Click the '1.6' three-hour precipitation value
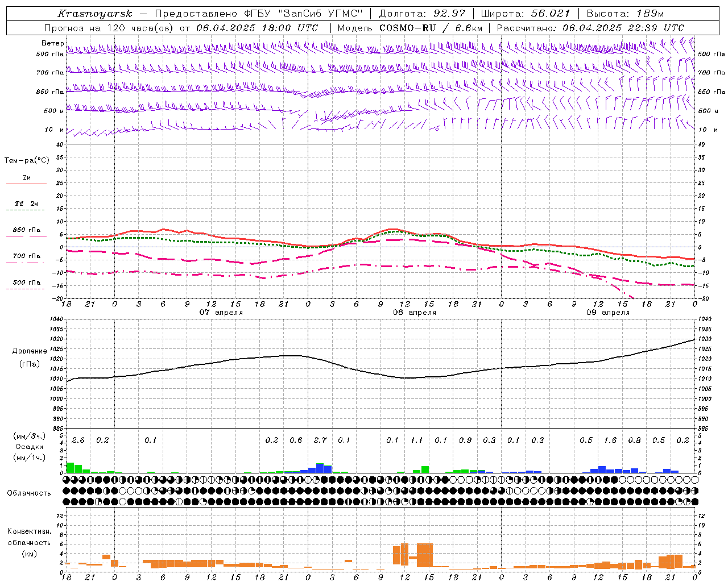 tap(610, 440)
